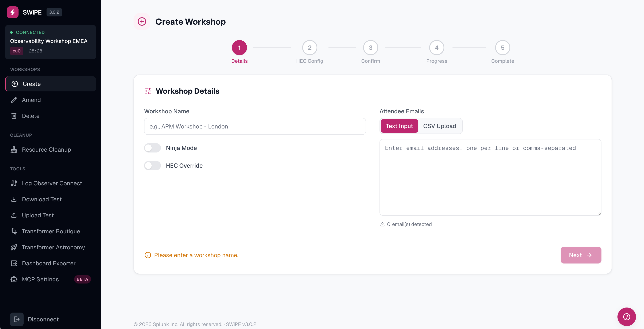The width and height of the screenshot is (644, 329).
Task: Go to step 2 HEC Config
Action: 310,48
